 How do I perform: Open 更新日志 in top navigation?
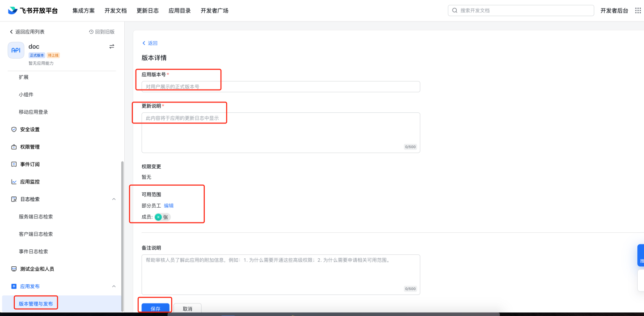[x=148, y=10]
